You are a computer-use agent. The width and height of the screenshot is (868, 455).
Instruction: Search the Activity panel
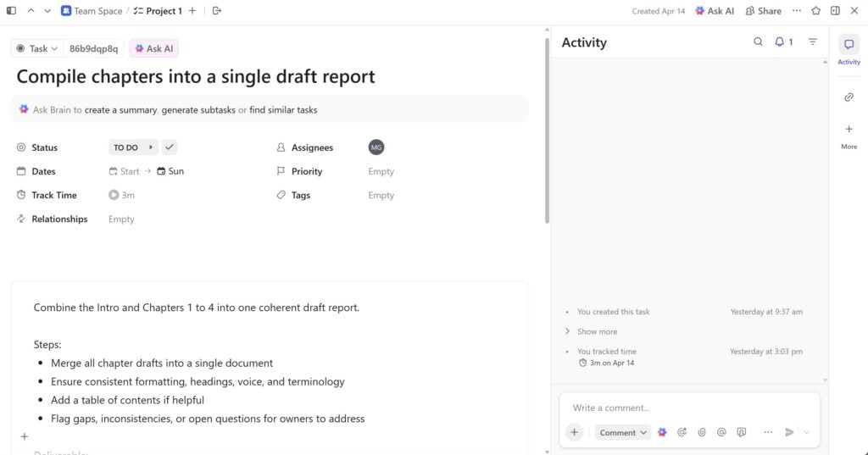point(758,42)
